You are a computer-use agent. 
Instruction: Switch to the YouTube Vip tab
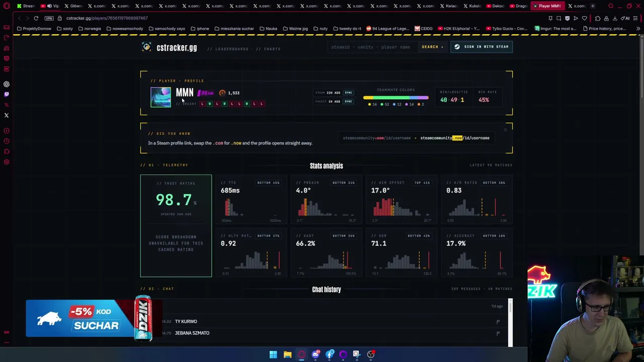50,6
